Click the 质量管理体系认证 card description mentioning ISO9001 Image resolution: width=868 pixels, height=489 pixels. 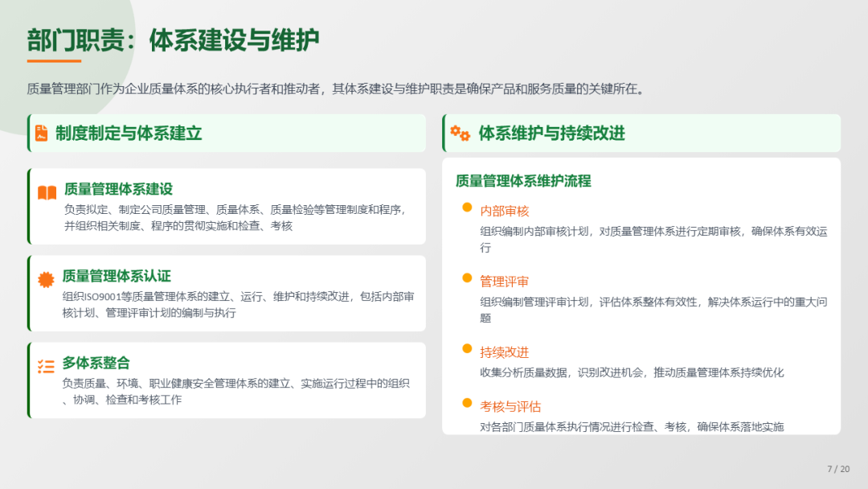[x=239, y=304]
